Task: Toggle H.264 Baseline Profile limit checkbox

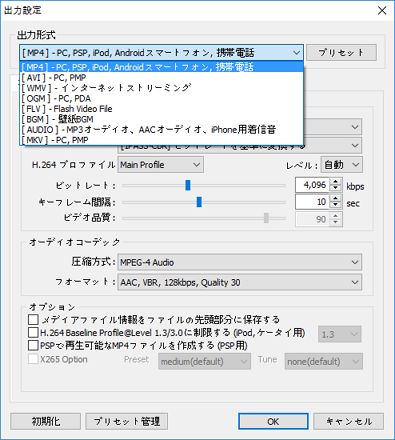Action: click(x=33, y=333)
